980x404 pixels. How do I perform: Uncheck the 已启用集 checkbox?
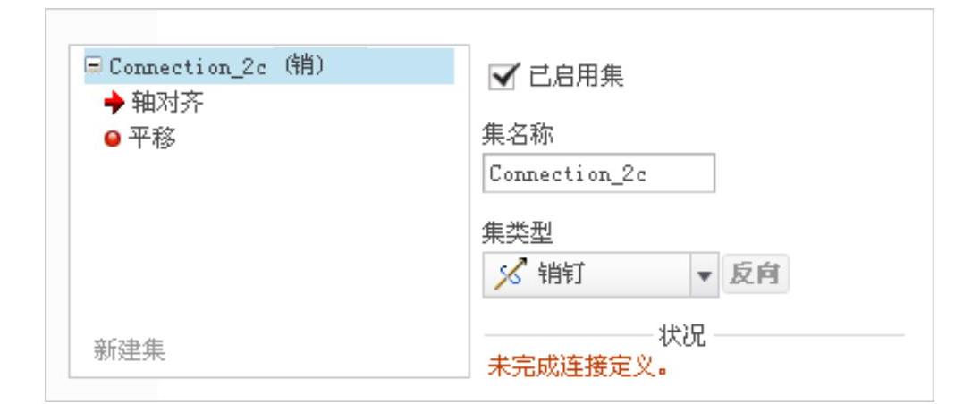pos(502,77)
